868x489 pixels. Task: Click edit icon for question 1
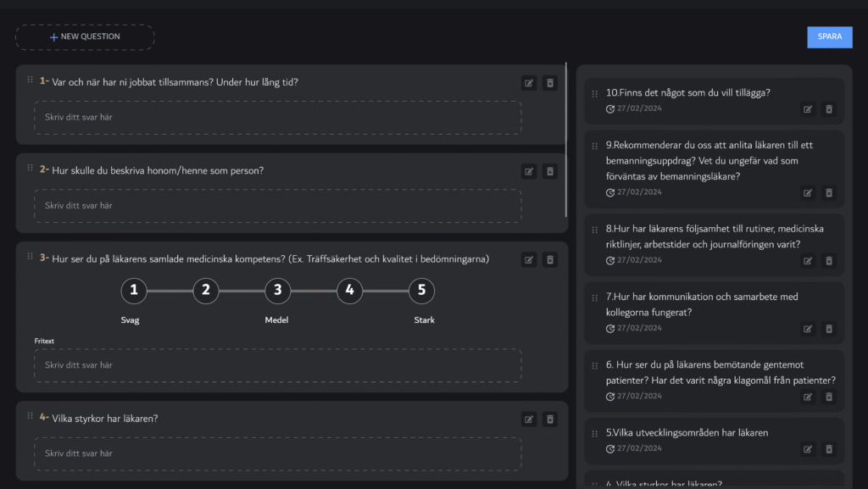click(529, 83)
